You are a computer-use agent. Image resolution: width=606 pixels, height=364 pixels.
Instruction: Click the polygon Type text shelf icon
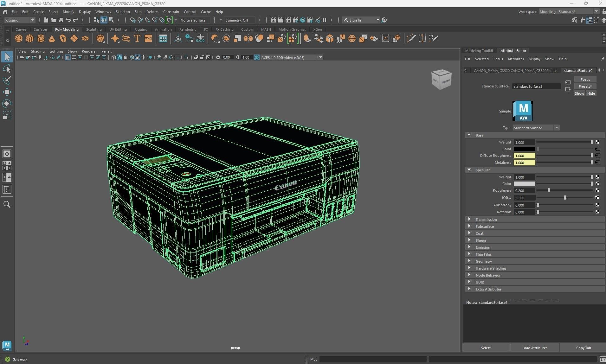pyautogui.click(x=137, y=39)
